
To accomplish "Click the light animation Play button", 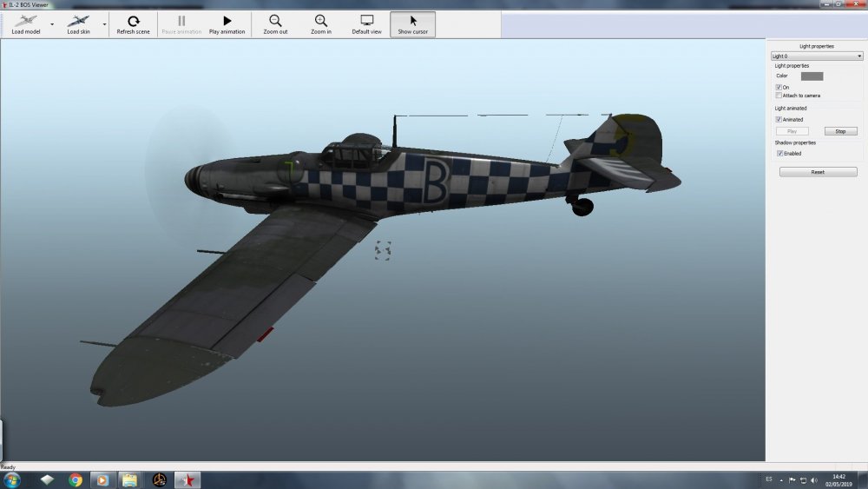I will (x=792, y=131).
